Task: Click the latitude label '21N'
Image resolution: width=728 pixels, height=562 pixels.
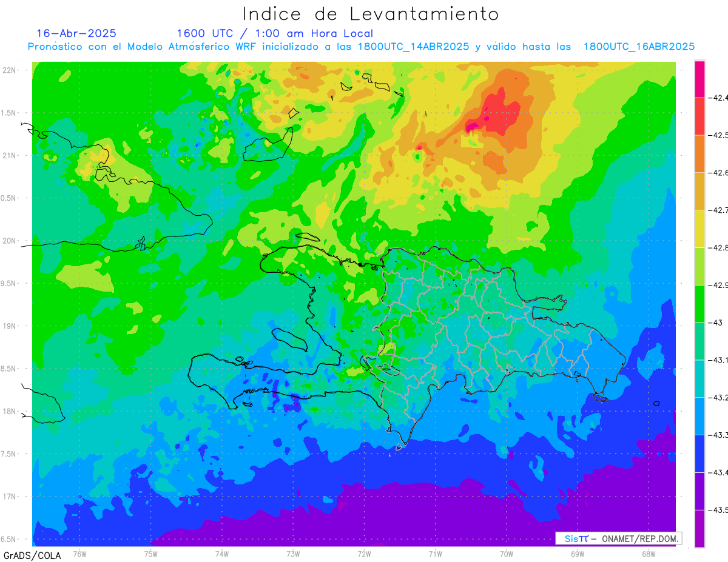Action: 8,156
